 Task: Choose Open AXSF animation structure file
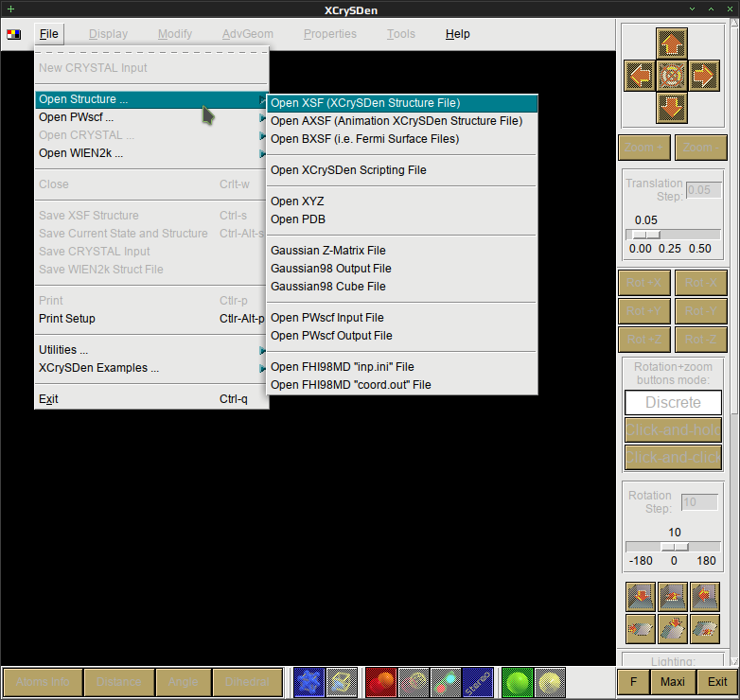tap(402, 121)
